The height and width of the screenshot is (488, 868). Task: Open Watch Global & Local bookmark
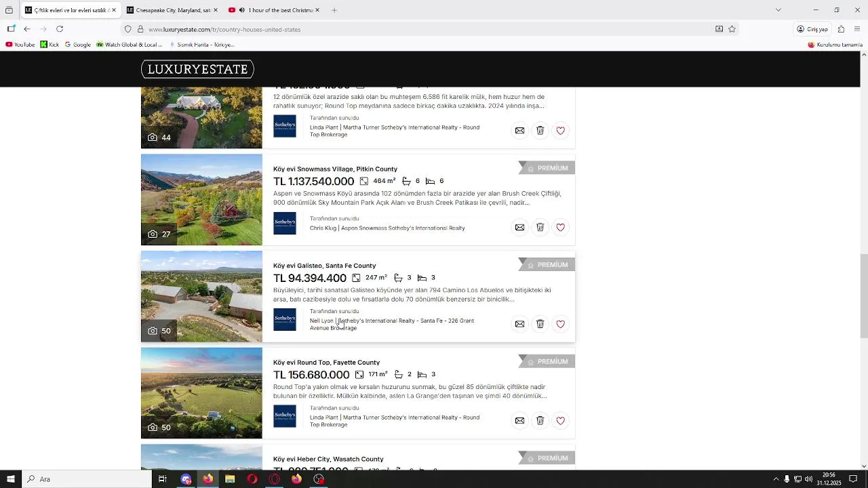(129, 45)
